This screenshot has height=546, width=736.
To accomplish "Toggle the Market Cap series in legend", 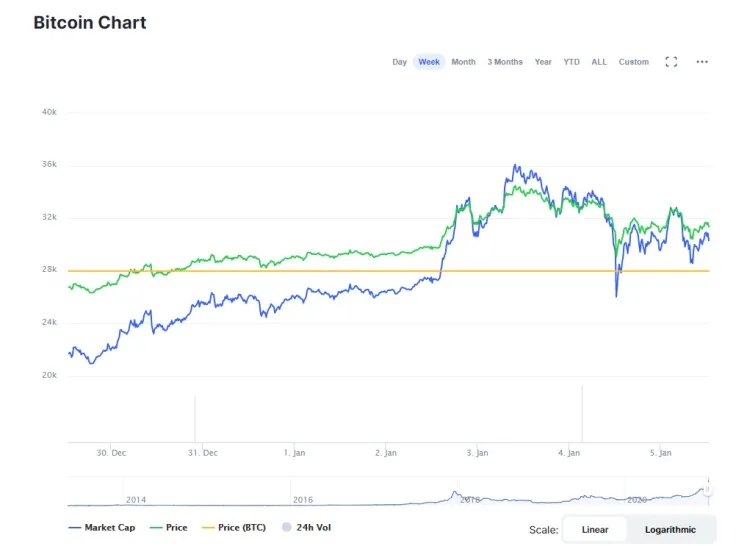I will 101,528.
